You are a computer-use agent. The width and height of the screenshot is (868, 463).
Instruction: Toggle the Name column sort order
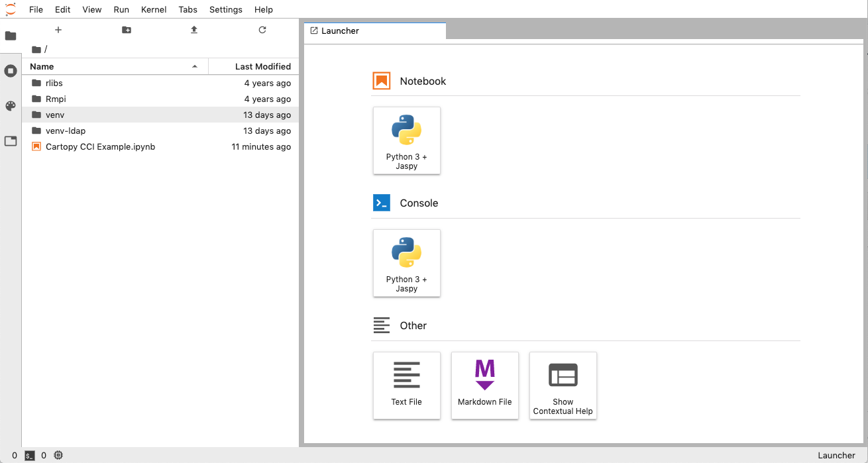(41, 66)
